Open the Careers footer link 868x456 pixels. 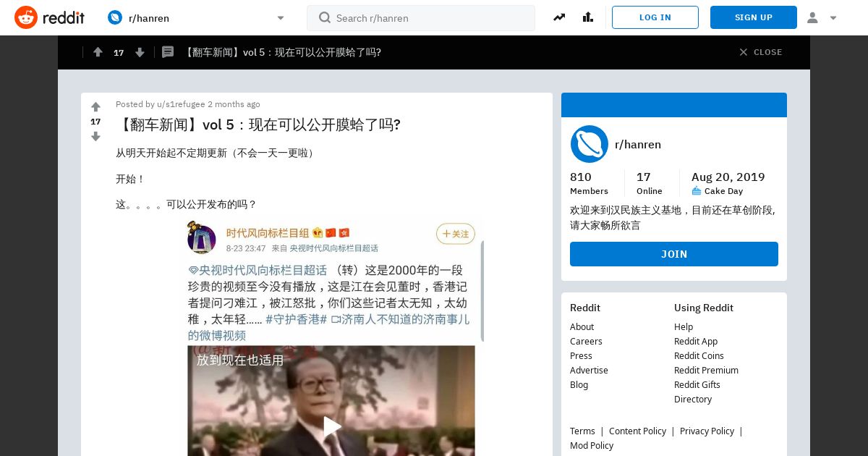pos(586,342)
